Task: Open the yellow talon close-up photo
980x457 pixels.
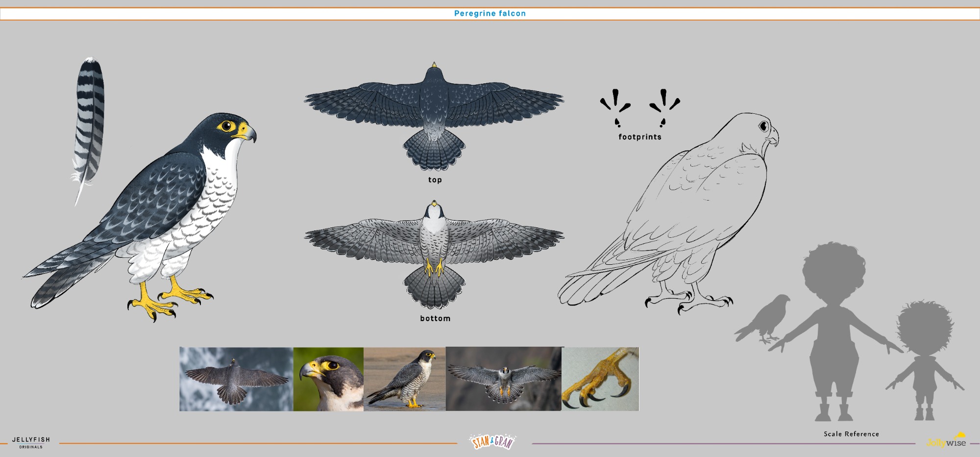Action: point(600,379)
